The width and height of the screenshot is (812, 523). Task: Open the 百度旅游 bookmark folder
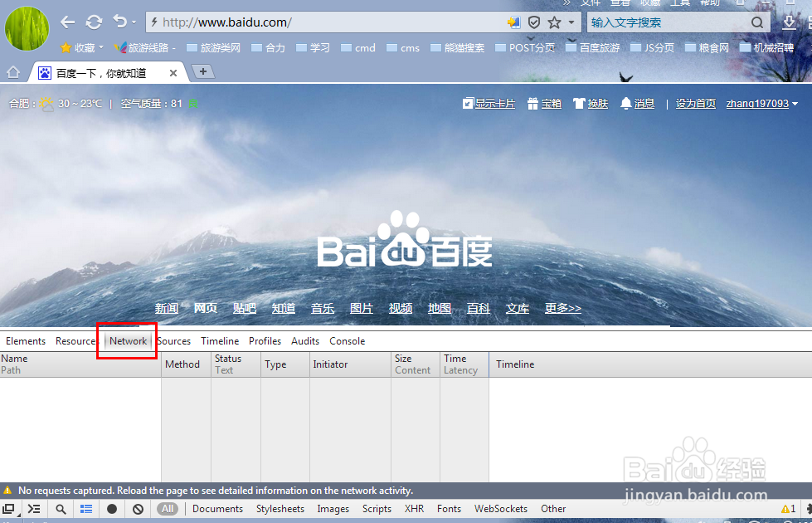tap(592, 47)
